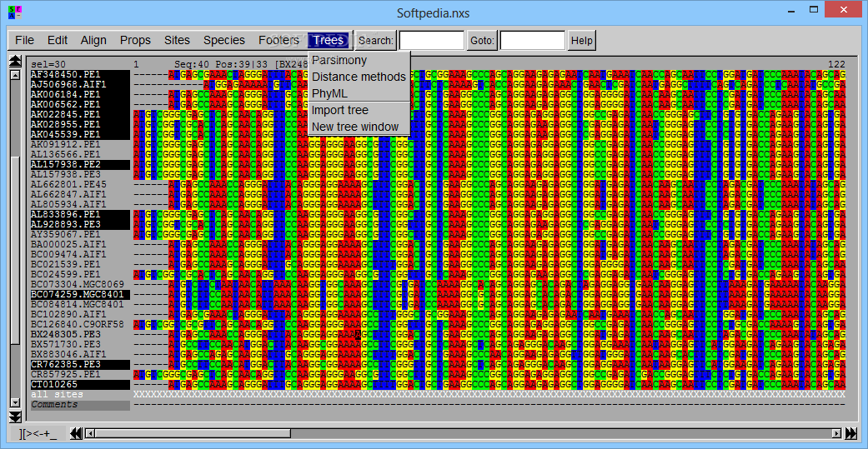The image size is (868, 449).
Task: Select sequence AK022845.PE1
Action: coord(80,114)
